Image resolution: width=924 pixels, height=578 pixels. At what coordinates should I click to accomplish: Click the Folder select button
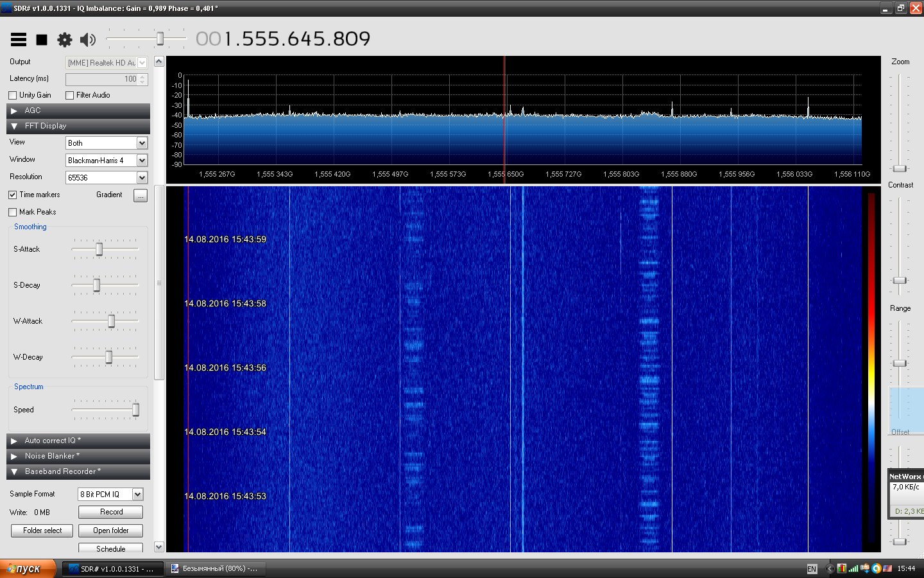tap(42, 530)
